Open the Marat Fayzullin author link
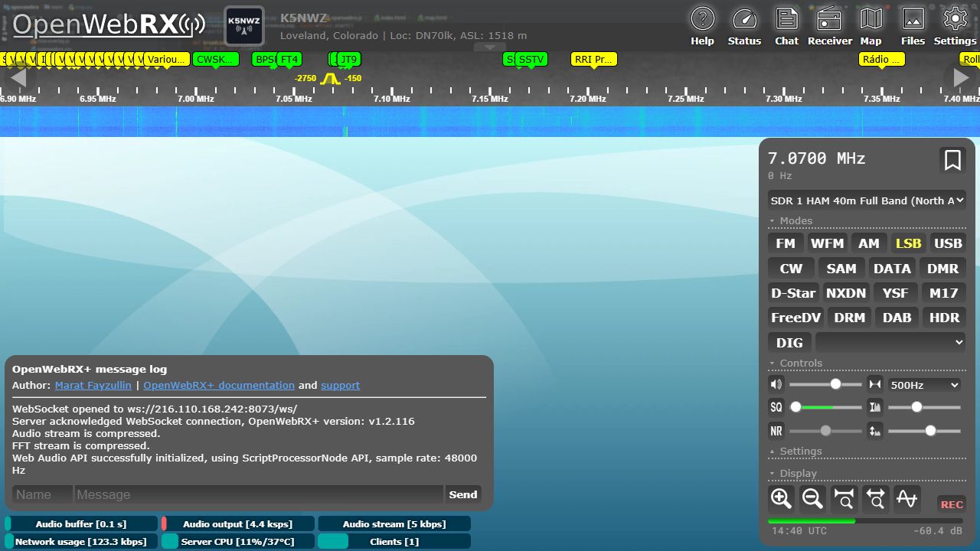The width and height of the screenshot is (980, 551). pos(93,385)
